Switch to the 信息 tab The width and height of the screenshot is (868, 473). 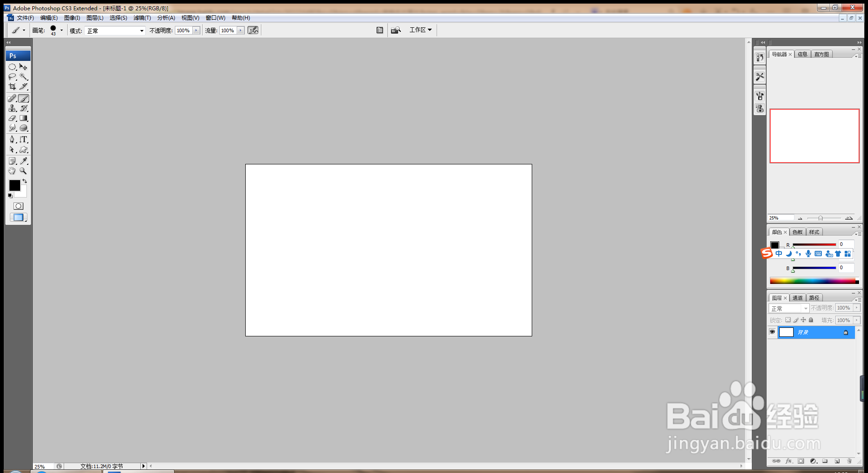tap(803, 54)
